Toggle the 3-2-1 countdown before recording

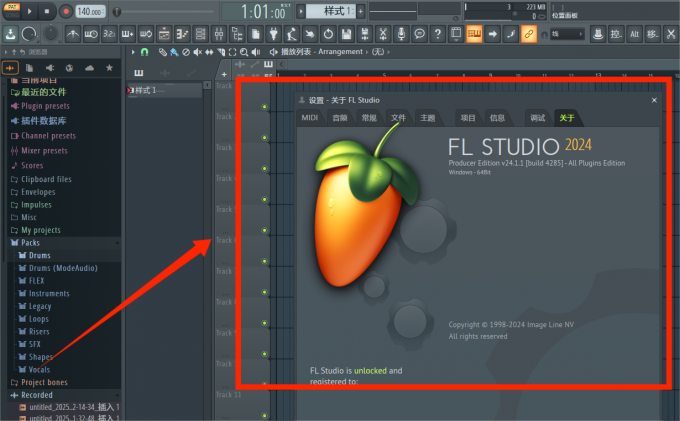point(109,34)
